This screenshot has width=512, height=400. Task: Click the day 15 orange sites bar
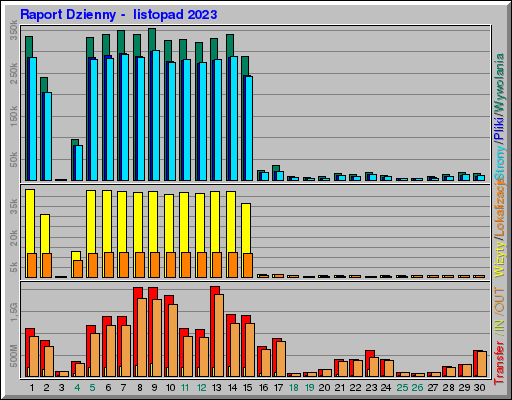click(248, 265)
